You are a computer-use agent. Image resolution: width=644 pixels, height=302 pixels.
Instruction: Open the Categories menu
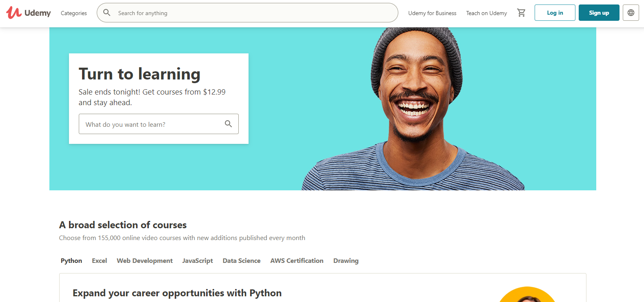point(74,13)
